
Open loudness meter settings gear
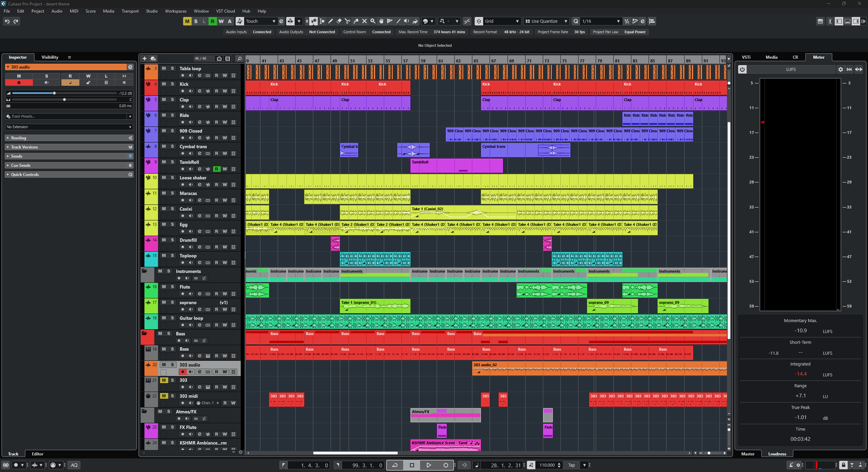[841, 69]
